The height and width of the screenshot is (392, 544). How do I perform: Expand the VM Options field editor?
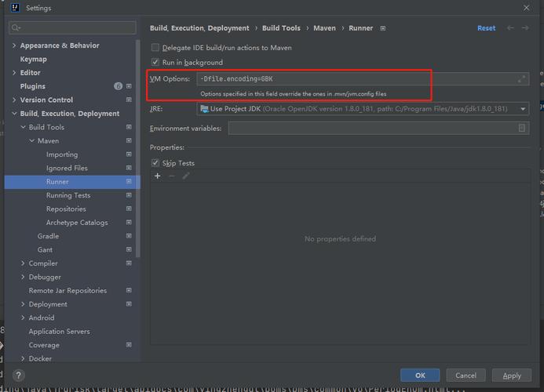coord(521,78)
